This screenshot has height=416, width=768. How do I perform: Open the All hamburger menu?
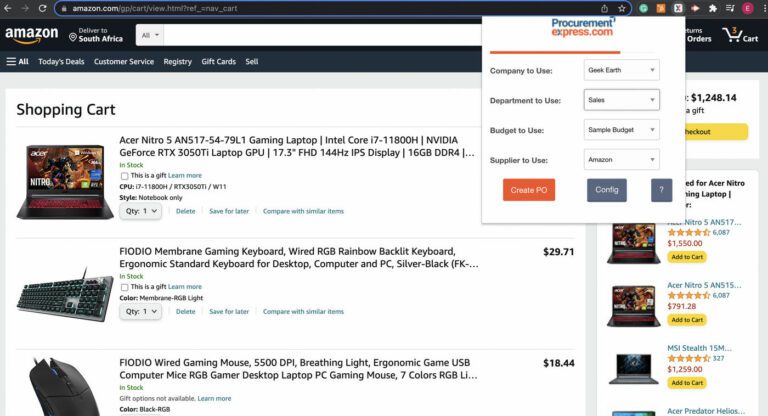[17, 61]
